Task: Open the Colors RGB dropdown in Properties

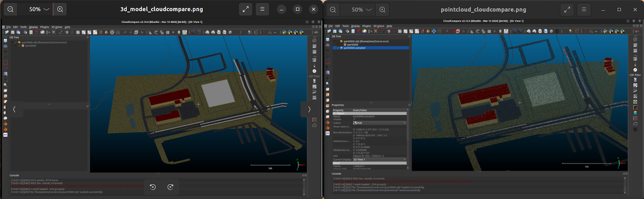Action: coord(379,123)
